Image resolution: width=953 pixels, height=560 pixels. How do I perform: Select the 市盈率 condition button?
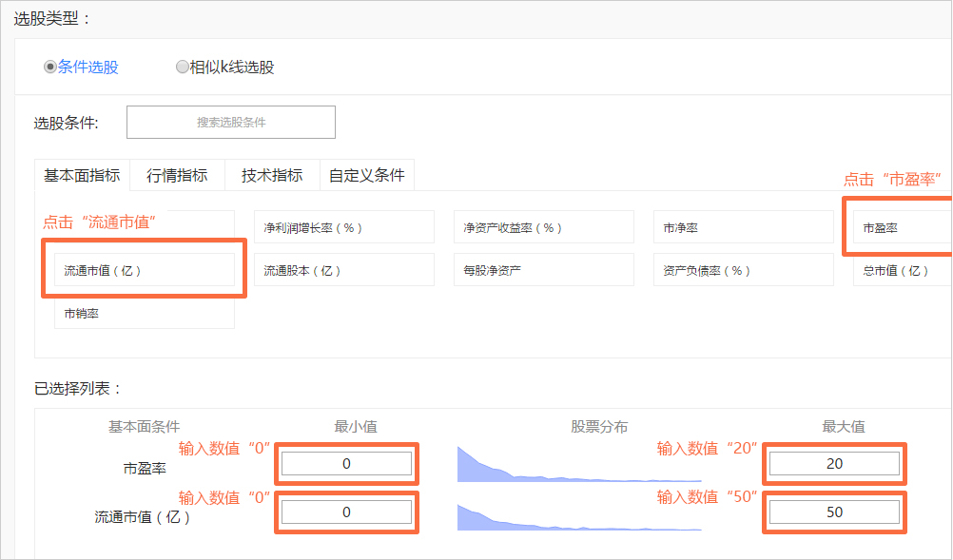click(904, 227)
